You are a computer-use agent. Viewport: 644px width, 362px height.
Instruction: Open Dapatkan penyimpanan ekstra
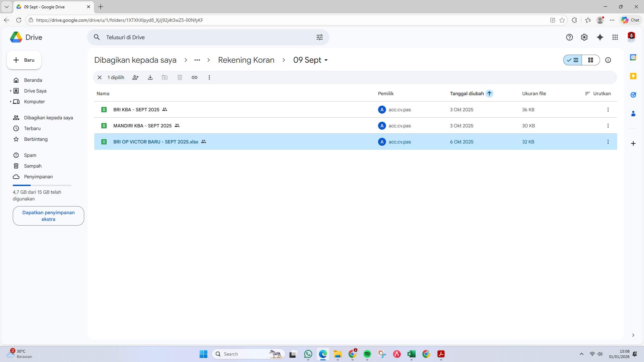(x=48, y=216)
